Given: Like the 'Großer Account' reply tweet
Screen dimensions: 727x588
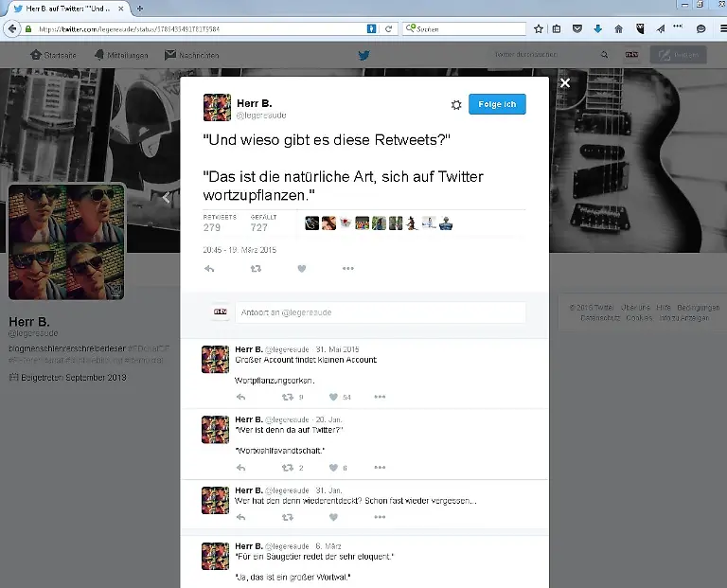Looking at the screenshot, I should pyautogui.click(x=333, y=397).
